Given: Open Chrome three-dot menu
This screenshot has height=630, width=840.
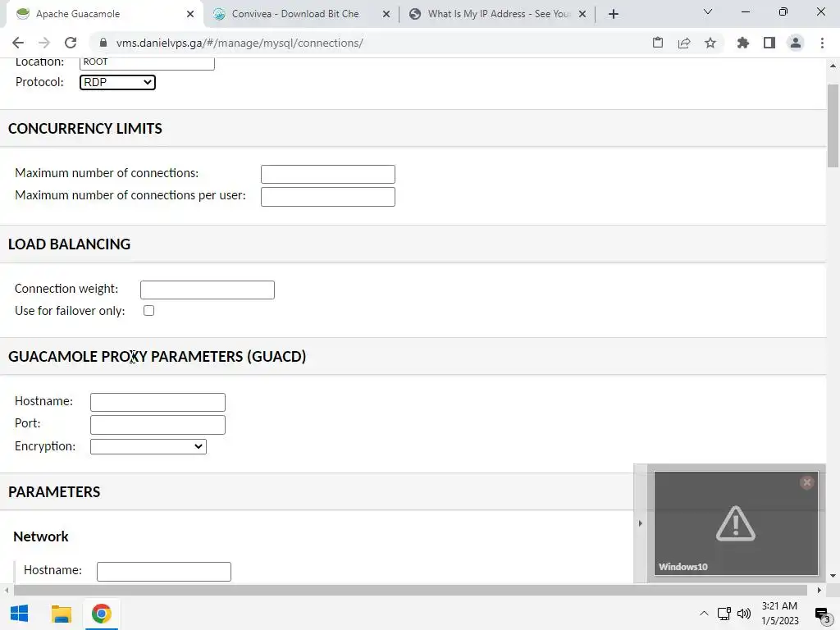Looking at the screenshot, I should pos(822,43).
